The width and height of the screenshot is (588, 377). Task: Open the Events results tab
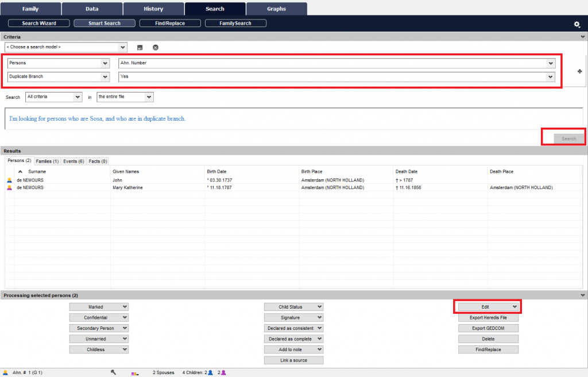click(x=73, y=161)
